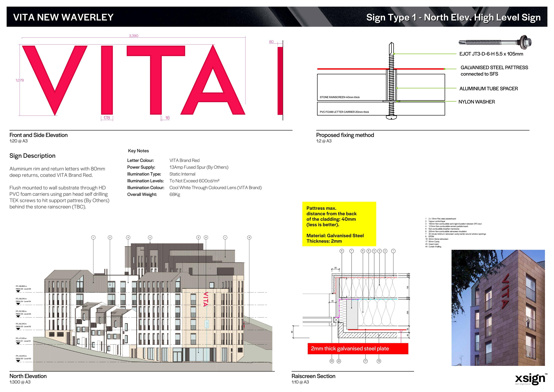Select the "ALUMINIUM TUBE SPACER" label
This screenshot has width=554, height=392.
point(489,89)
